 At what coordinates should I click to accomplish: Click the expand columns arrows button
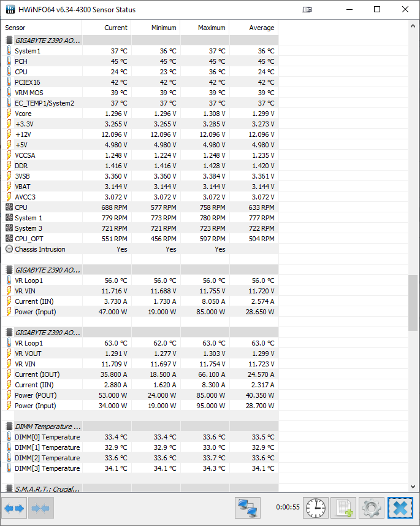click(14, 508)
